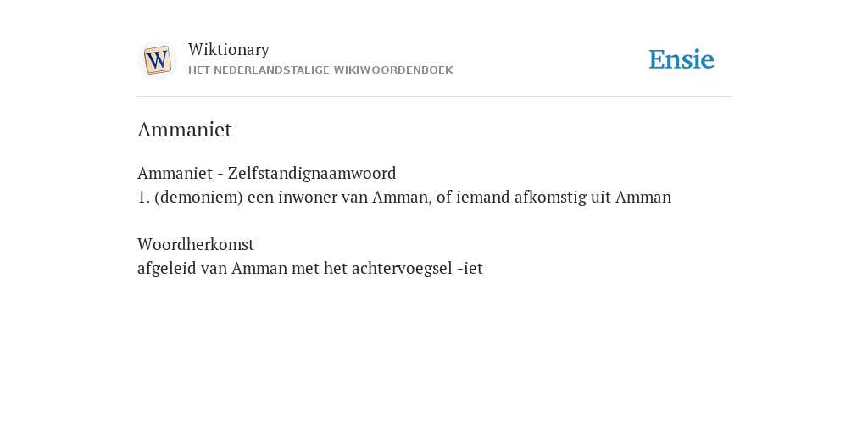Viewport: 868px width, 434px height.
Task: Open the Ensie logo link
Action: pyautogui.click(x=682, y=59)
